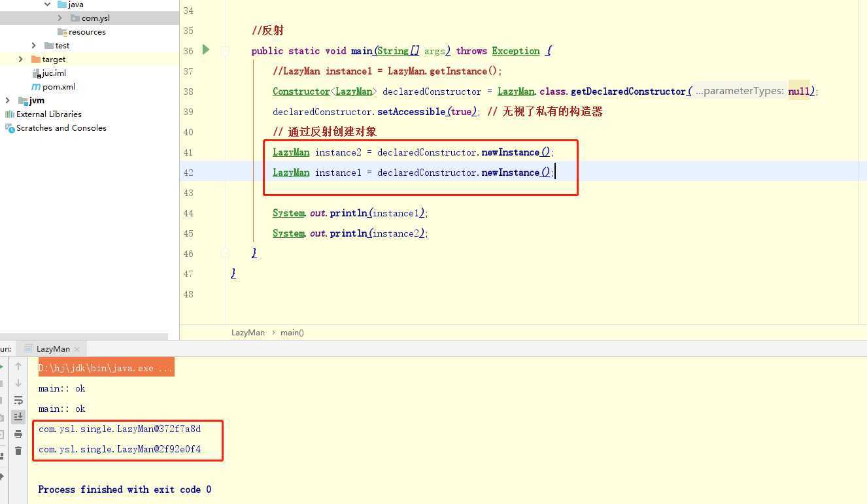The width and height of the screenshot is (867, 504).
Task: Expand the com.ysl package chevron
Action: (x=60, y=18)
